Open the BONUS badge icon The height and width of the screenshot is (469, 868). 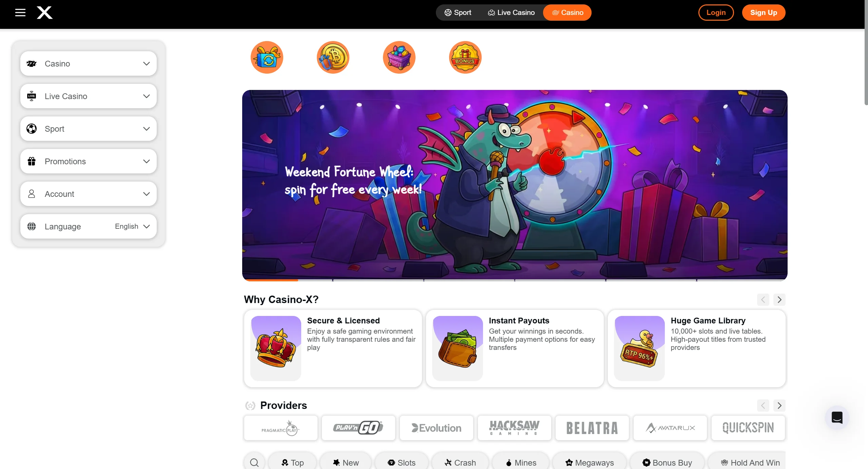tap(465, 57)
